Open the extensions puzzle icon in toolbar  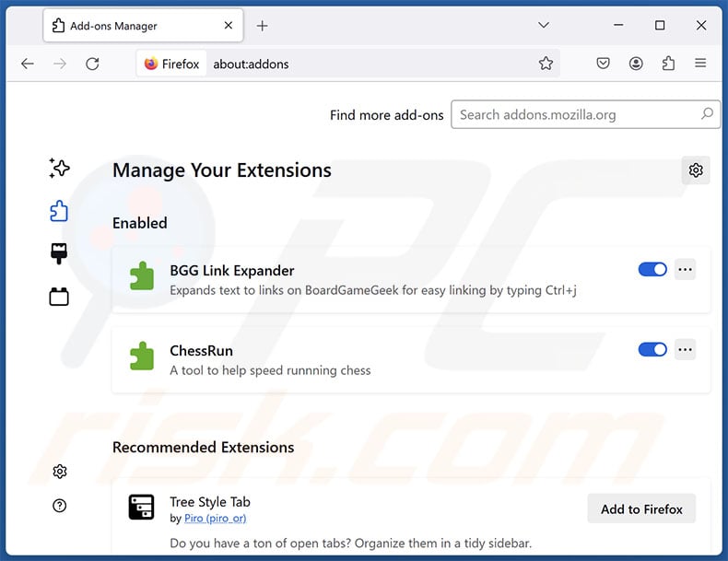[668, 64]
